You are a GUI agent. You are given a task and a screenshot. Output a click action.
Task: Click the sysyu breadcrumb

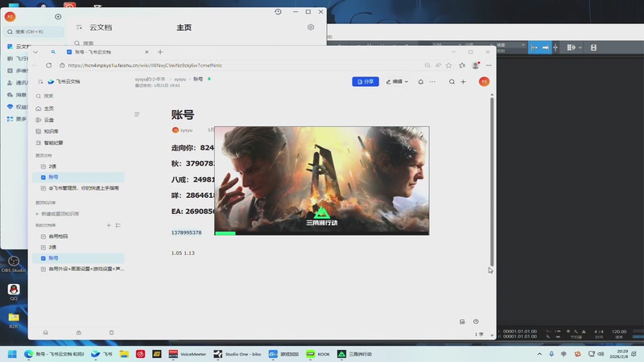click(x=180, y=79)
